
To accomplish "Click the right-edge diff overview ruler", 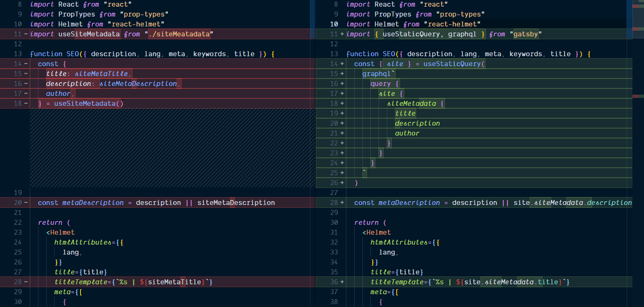I will [638, 124].
